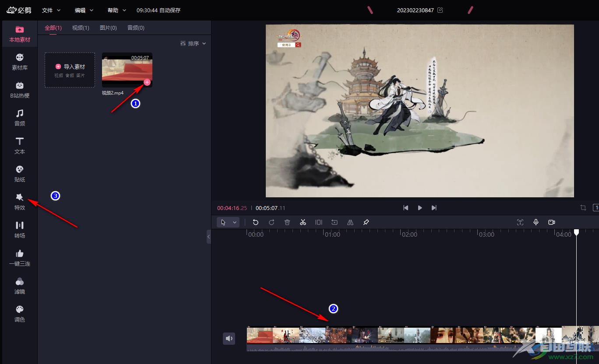Click the freeze frame icon beside scissors

click(x=319, y=222)
